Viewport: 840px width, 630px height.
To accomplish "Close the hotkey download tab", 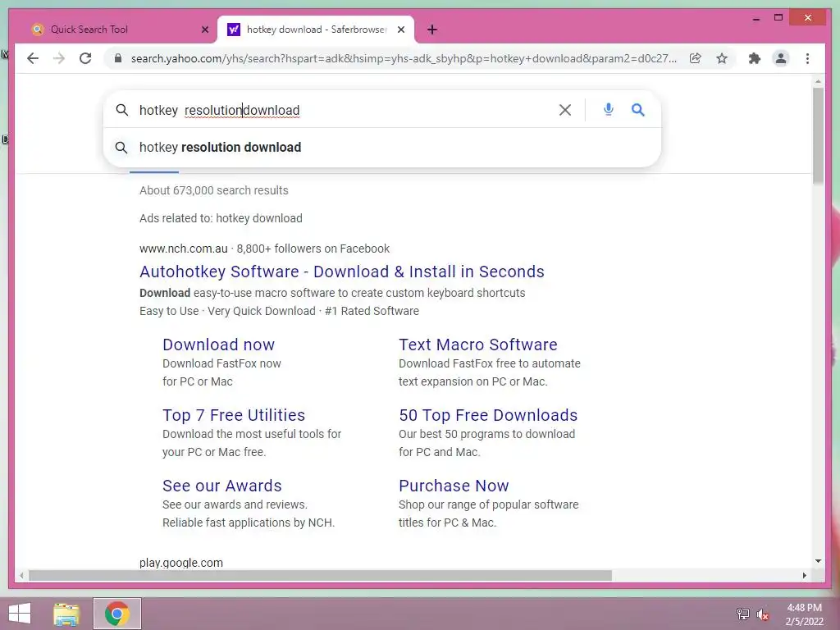I will point(400,30).
